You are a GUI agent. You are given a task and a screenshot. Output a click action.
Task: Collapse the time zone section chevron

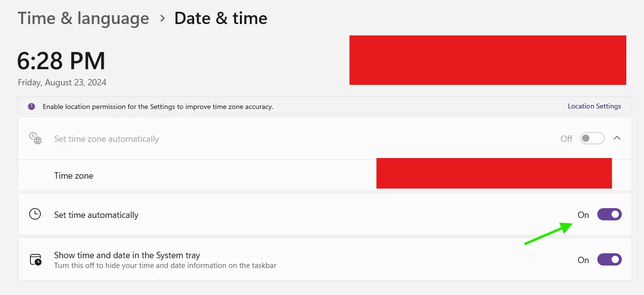pos(617,138)
